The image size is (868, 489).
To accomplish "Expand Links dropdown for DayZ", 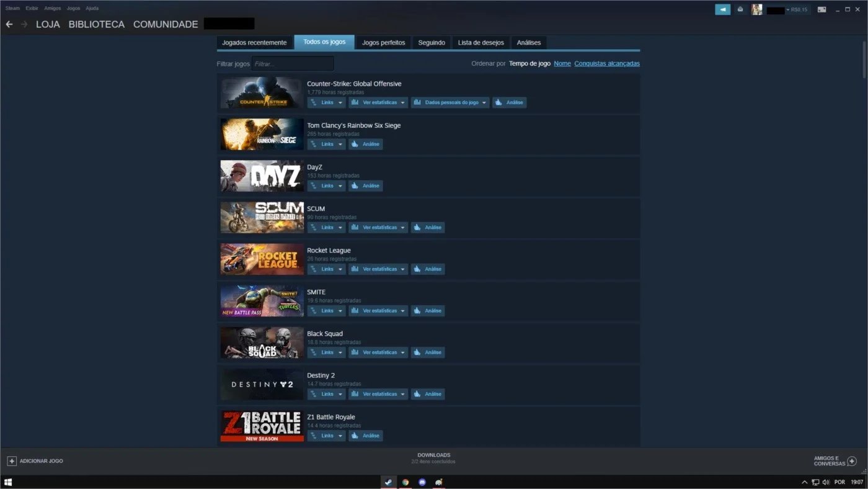I will tap(327, 186).
